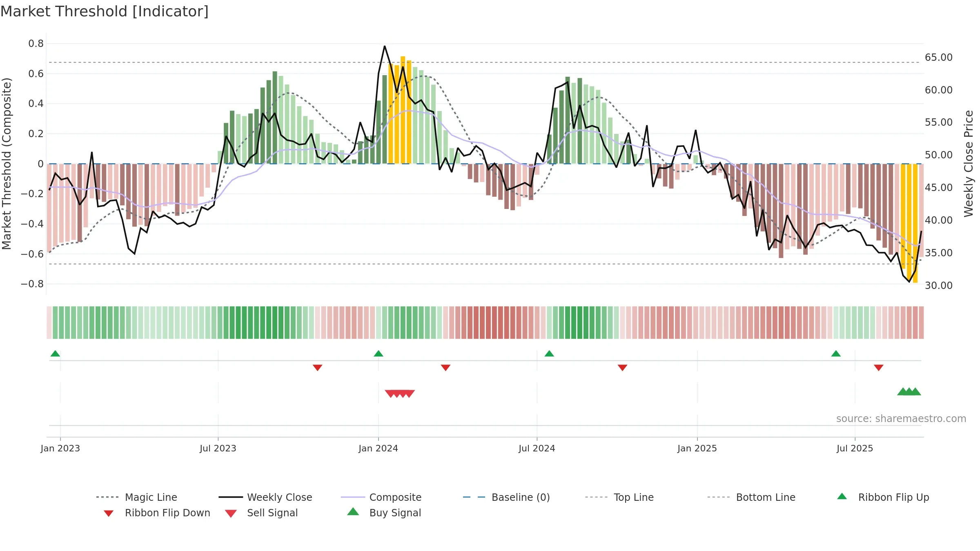
Task: Click the −0.8 left-axis tick label
Action: (x=32, y=284)
